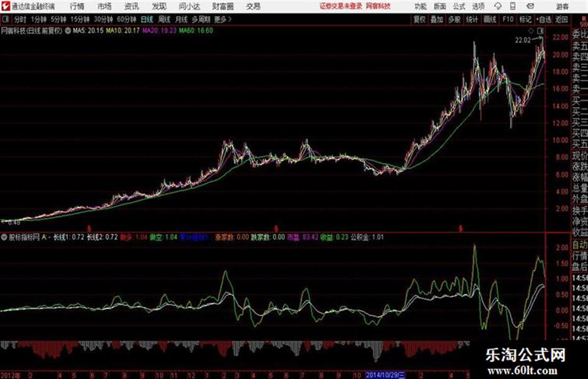The width and height of the screenshot is (588, 379).
Task: Expand the sub-chart indicator dropdown arrow
Action: 4,237
